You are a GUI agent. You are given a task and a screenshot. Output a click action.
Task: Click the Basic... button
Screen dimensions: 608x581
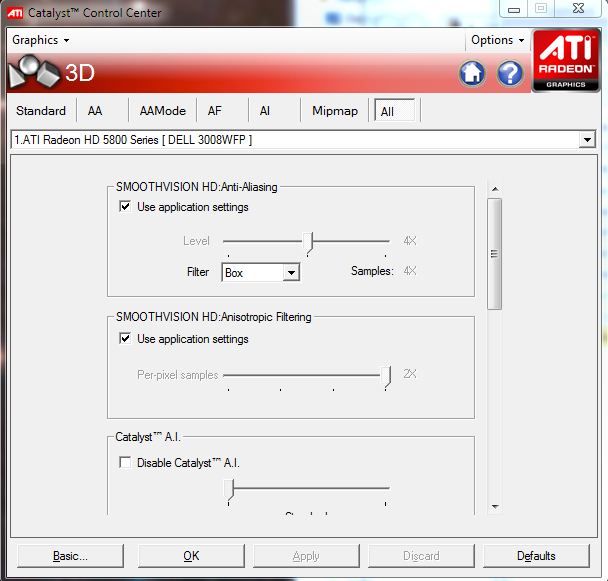point(68,556)
